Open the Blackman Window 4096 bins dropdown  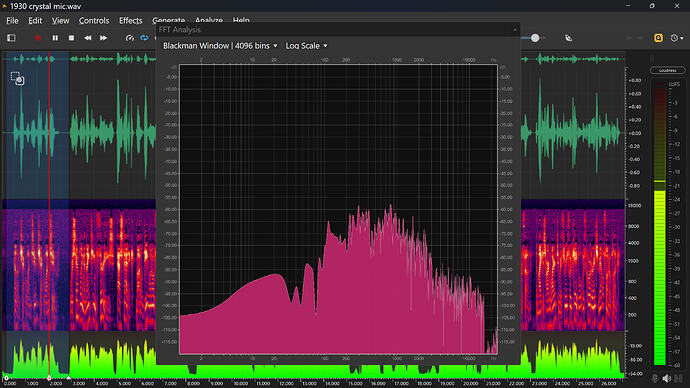pyautogui.click(x=220, y=46)
